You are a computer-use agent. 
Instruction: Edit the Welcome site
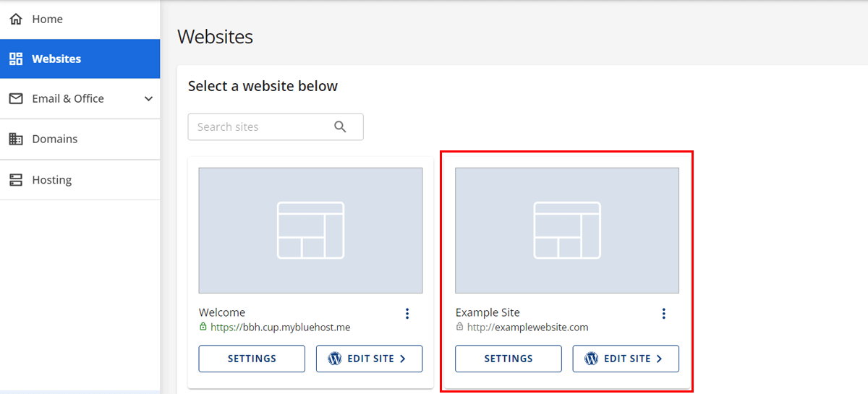[369, 359]
